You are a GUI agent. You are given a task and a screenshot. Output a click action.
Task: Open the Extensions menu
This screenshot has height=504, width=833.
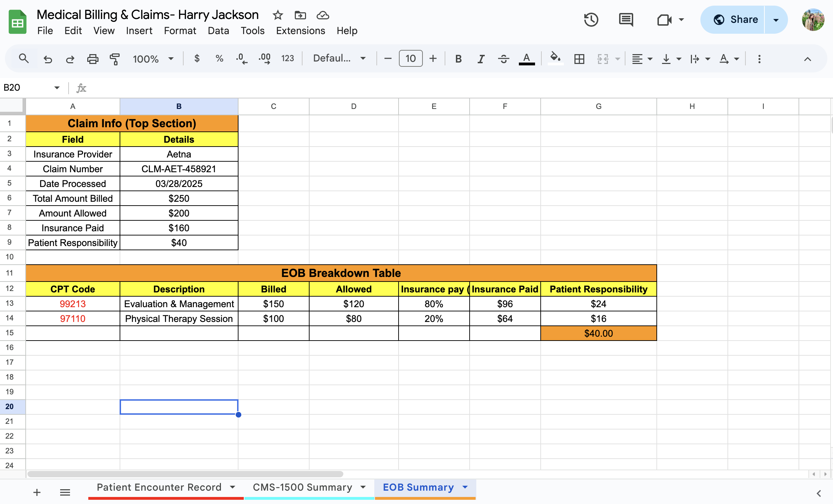300,31
